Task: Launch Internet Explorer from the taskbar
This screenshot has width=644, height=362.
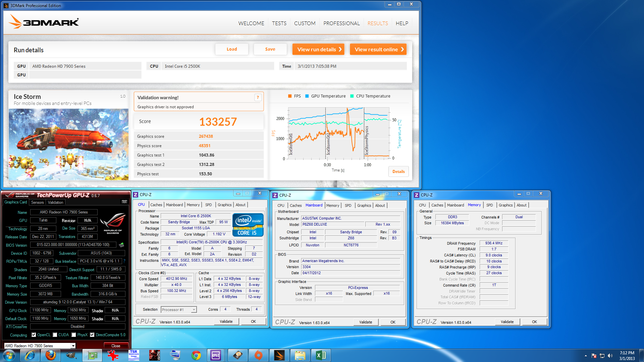Action: 30,355
